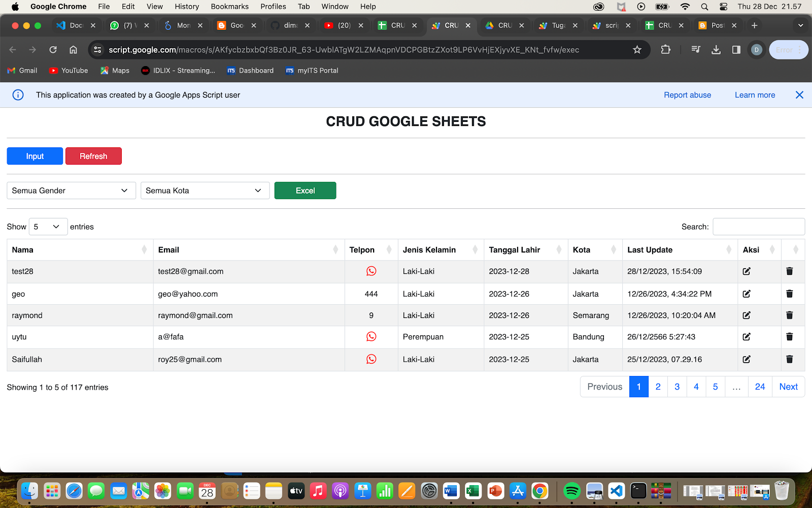
Task: Open WhatsApp icon for test28 row
Action: (x=371, y=271)
